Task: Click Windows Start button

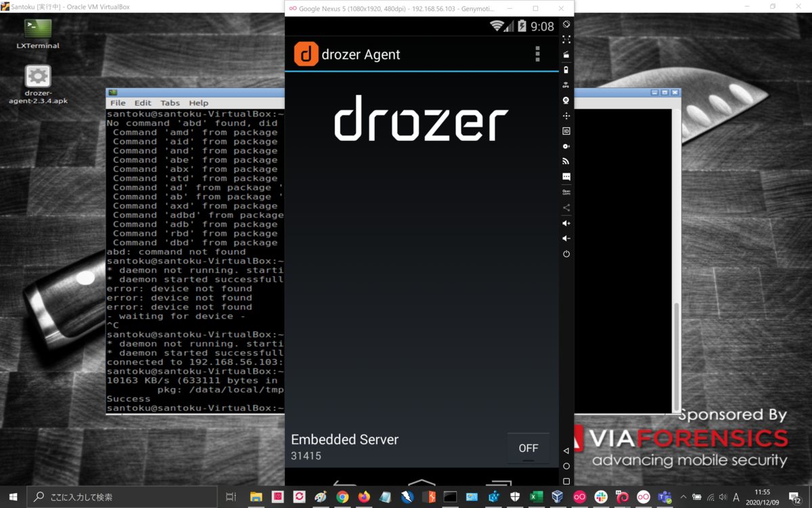Action: tap(13, 497)
